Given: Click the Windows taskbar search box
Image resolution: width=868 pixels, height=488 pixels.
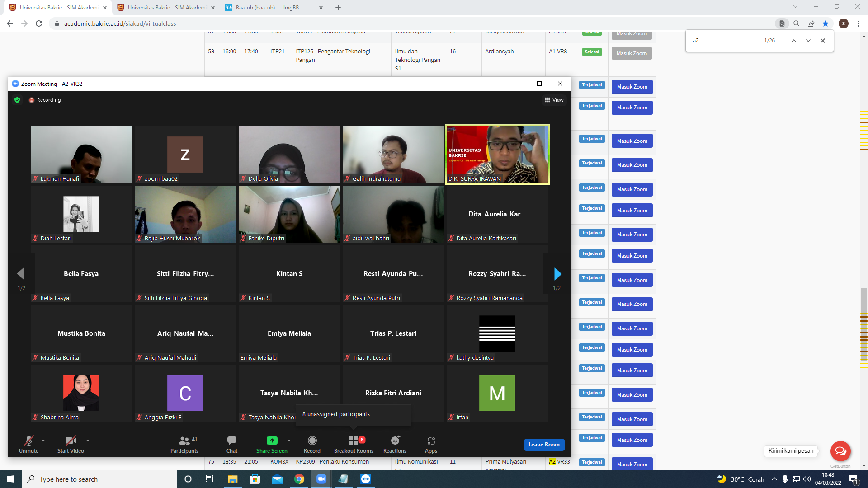Looking at the screenshot, I should [x=99, y=479].
